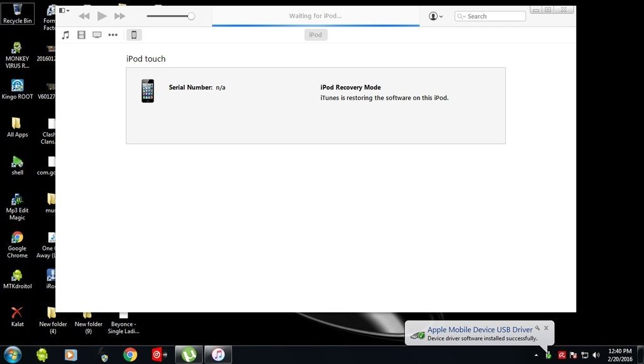Screen dimensions: 644x364
Task: Open the Recycle Bin desktop icon
Action: coord(17,13)
